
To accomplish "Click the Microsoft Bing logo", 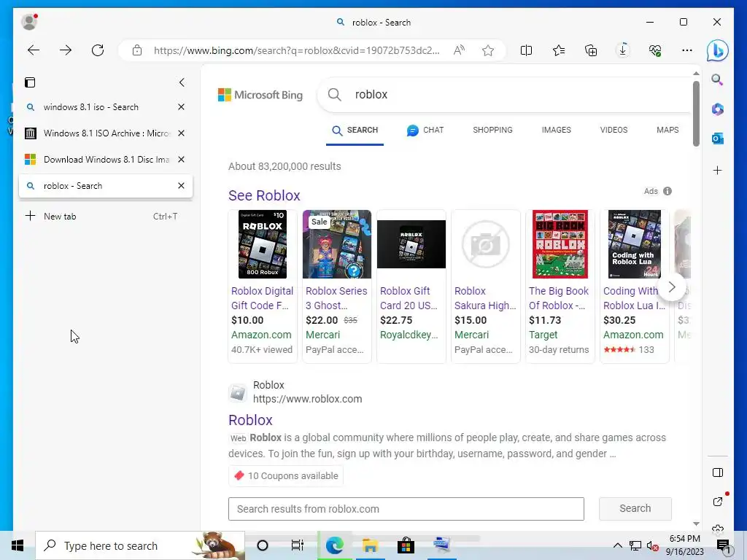I will [260, 95].
